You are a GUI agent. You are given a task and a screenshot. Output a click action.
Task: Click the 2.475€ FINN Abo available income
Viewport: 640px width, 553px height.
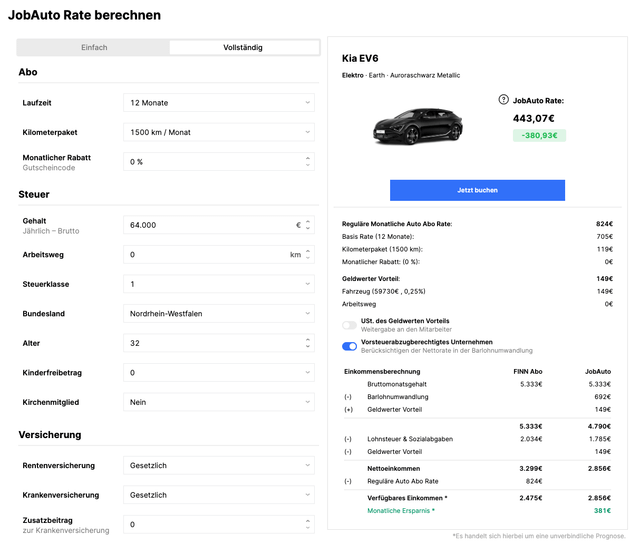531,498
